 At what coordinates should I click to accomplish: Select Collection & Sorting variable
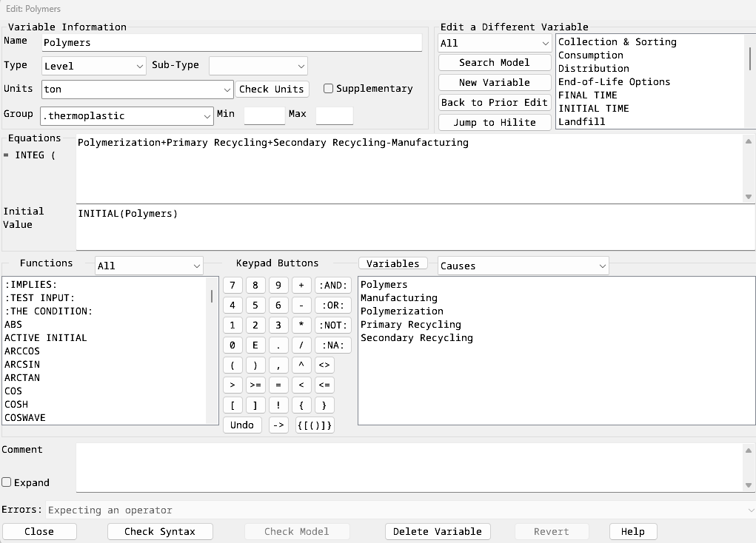[617, 42]
